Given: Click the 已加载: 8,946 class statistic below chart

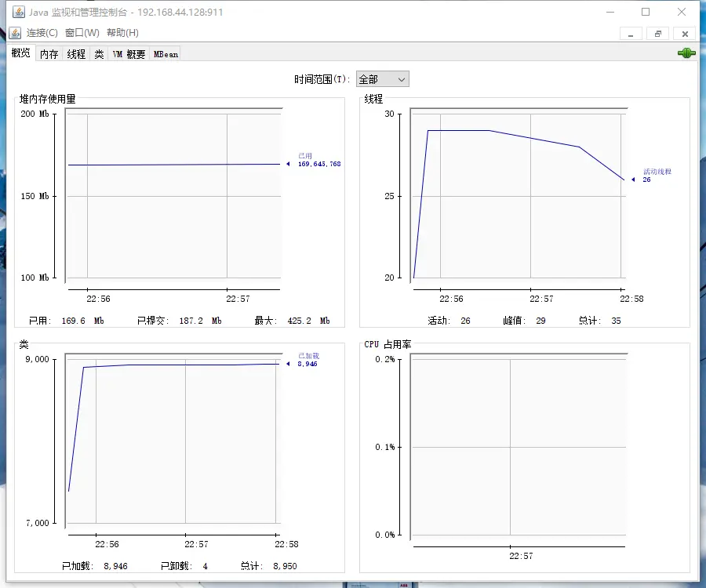Looking at the screenshot, I should coord(95,566).
